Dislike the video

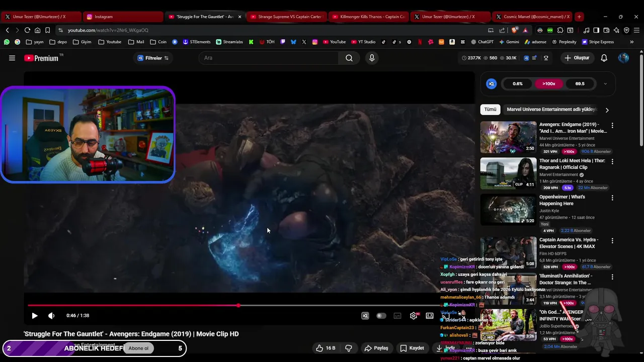[x=349, y=348]
